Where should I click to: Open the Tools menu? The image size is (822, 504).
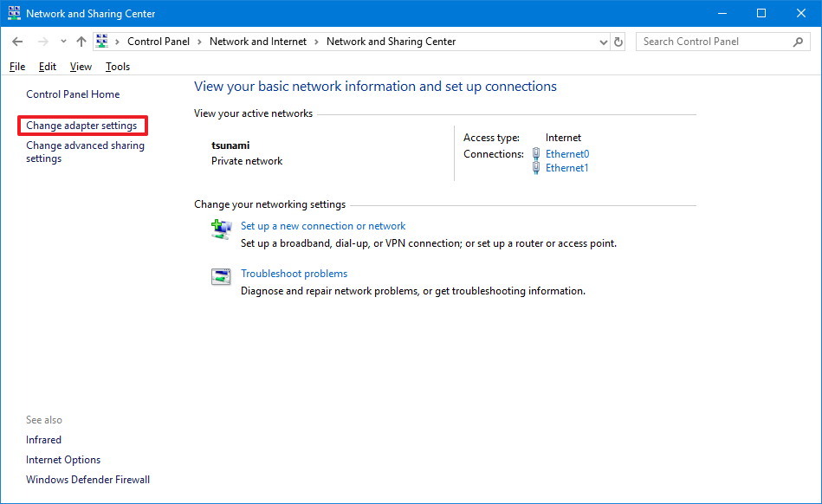117,66
